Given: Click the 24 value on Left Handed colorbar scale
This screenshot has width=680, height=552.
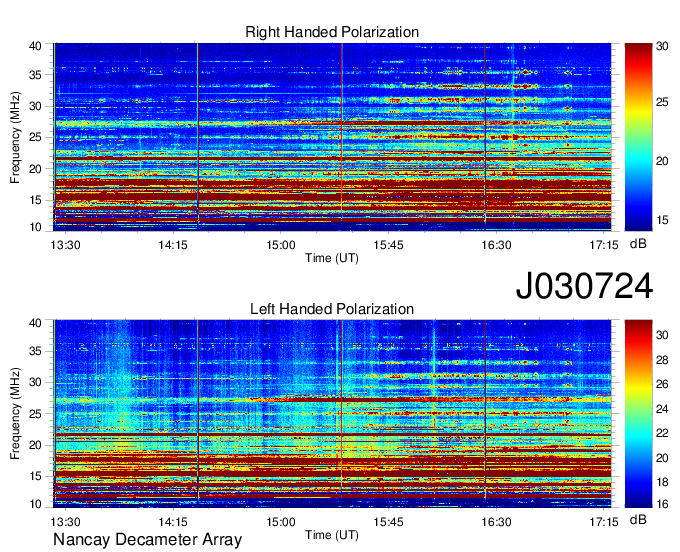Looking at the screenshot, I should (662, 408).
